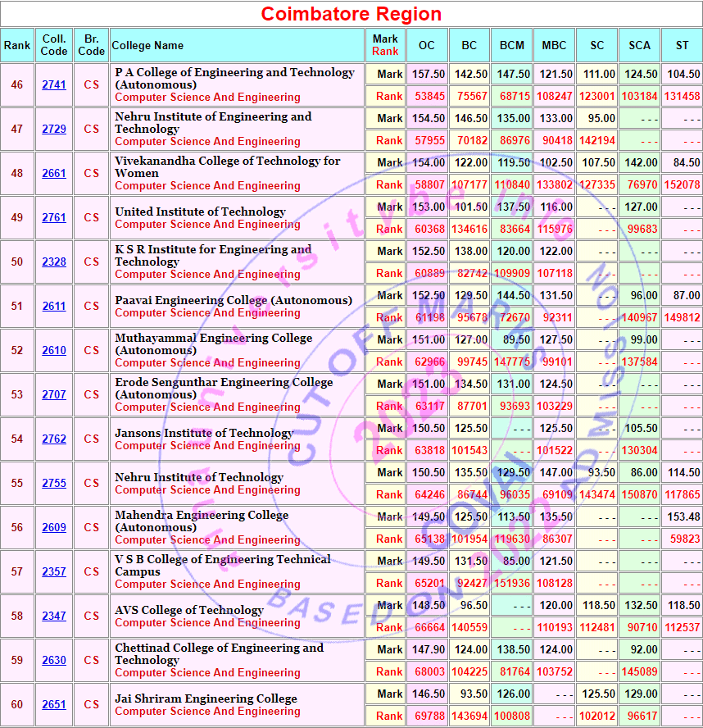Click the 2661 college code link
The image size is (703, 728).
coord(54,174)
